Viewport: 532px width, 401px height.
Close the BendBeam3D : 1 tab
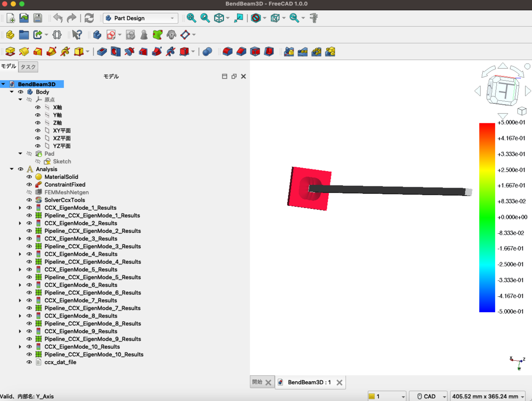340,382
